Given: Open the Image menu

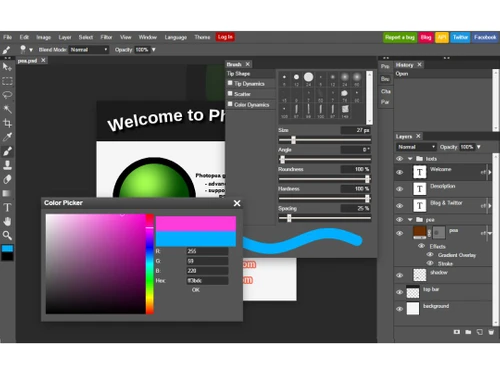Looking at the screenshot, I should coord(44,37).
